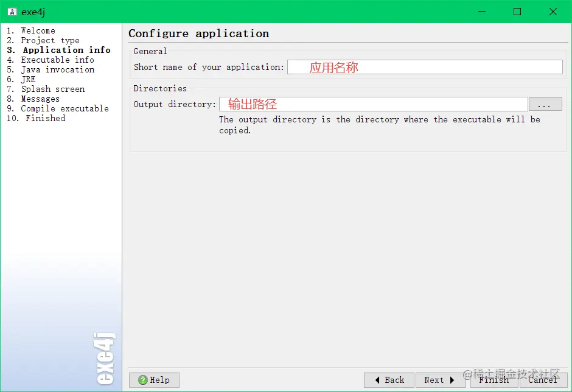Minimize the exe4j window
Screen dimensions: 572x392
click(482, 12)
